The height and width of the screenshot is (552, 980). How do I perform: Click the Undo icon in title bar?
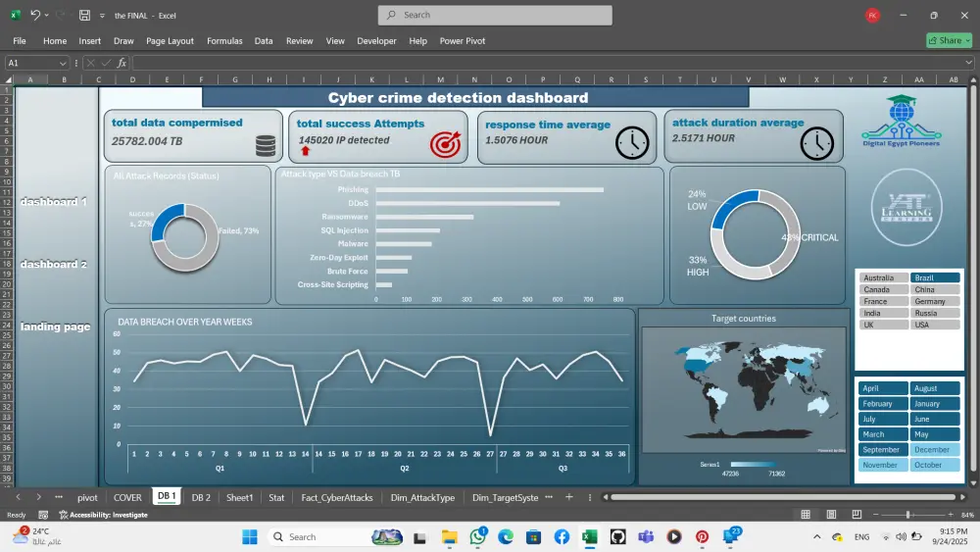point(35,15)
